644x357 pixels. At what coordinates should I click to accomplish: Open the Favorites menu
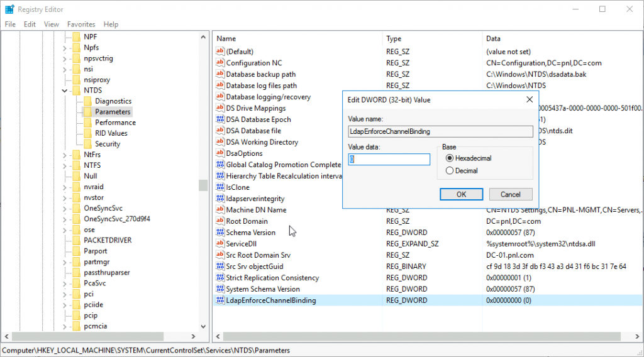(81, 25)
